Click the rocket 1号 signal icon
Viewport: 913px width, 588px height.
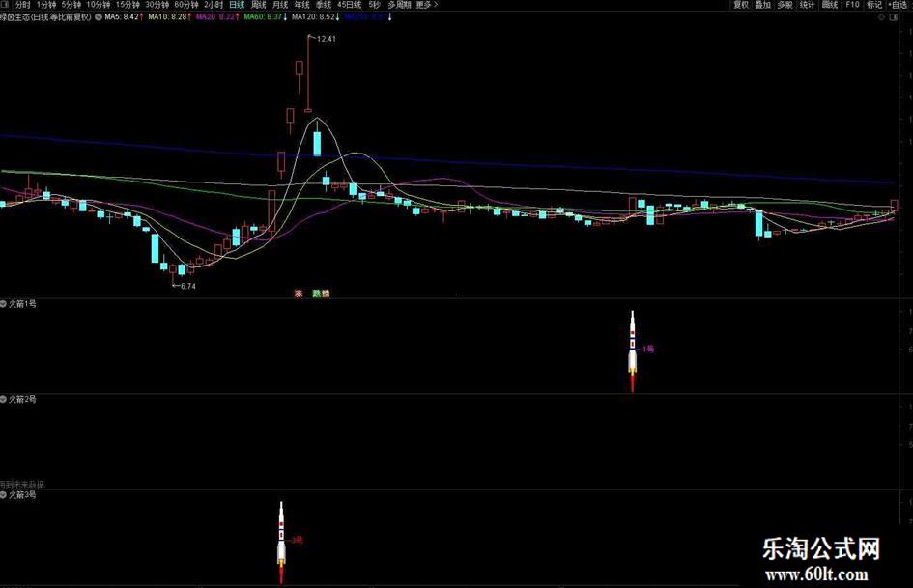click(x=633, y=351)
